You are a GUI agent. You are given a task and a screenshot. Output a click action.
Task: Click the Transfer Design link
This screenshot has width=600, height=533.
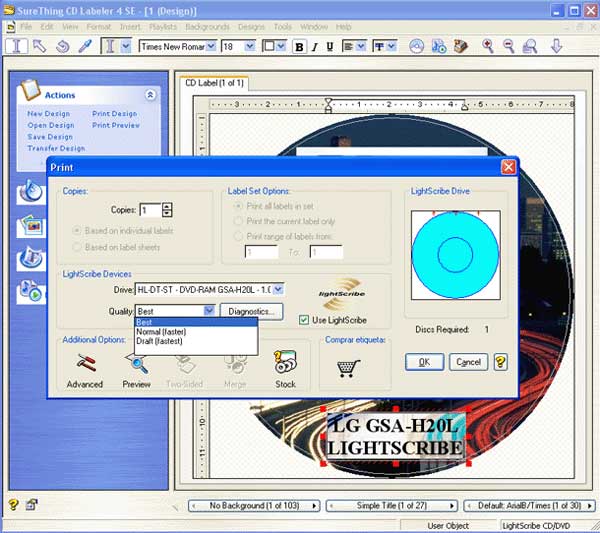coord(56,148)
